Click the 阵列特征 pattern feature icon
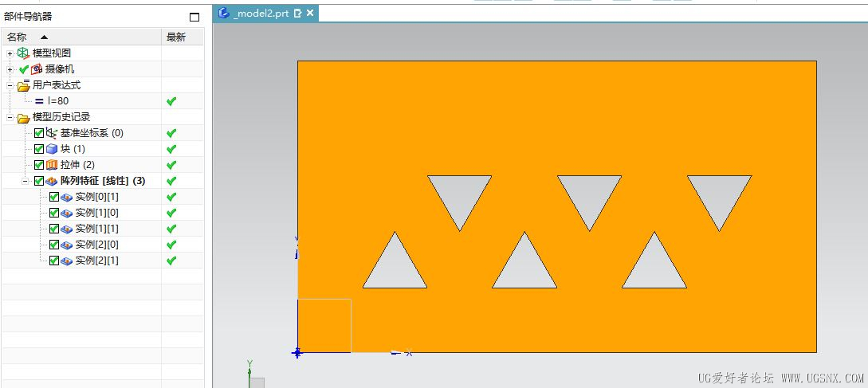Image resolution: width=868 pixels, height=388 pixels. click(x=52, y=181)
